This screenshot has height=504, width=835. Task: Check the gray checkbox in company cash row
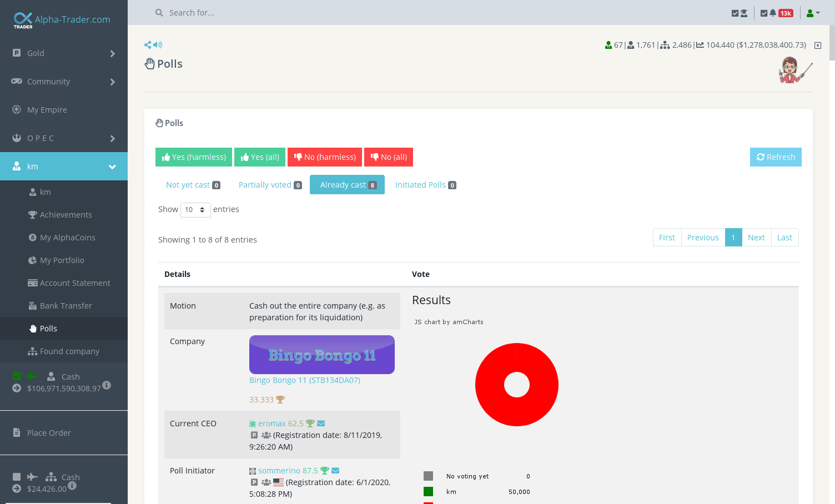coord(17,477)
